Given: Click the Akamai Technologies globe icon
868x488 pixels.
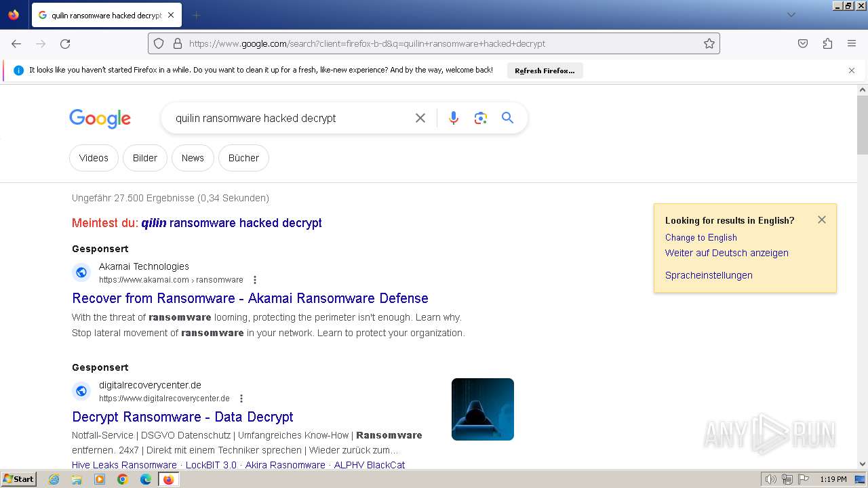Looking at the screenshot, I should pyautogui.click(x=81, y=272).
